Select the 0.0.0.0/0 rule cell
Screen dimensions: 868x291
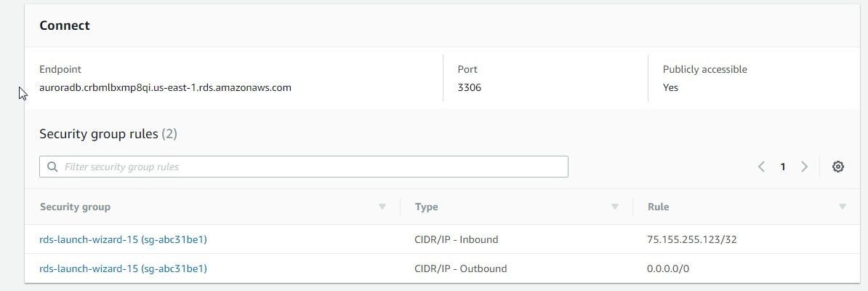pos(668,268)
